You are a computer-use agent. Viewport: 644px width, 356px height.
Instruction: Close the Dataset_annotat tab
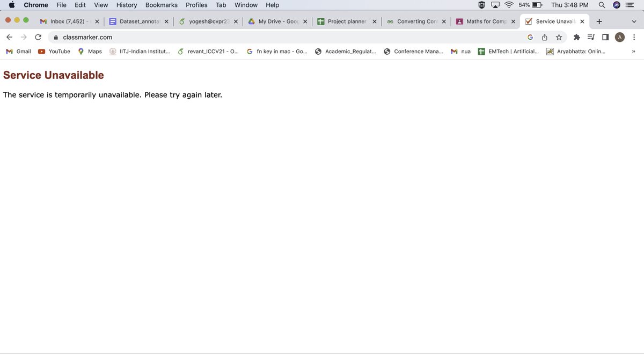click(x=166, y=21)
